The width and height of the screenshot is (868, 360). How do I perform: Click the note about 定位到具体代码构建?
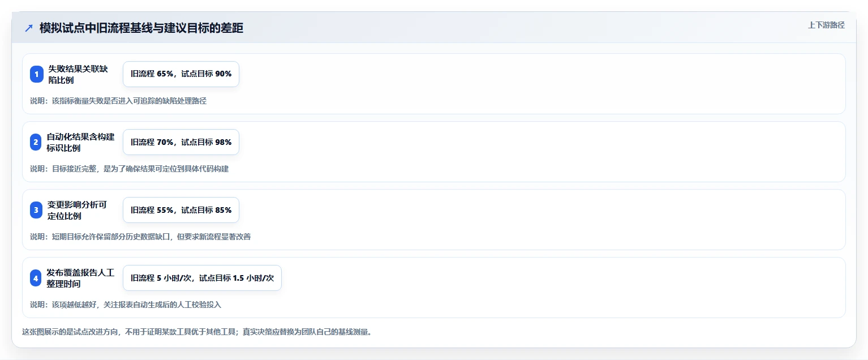point(129,169)
